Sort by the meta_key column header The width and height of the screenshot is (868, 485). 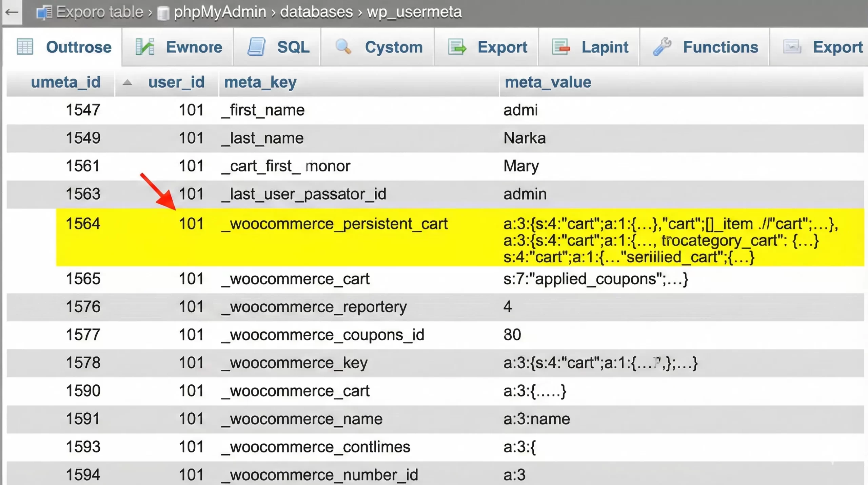pyautogui.click(x=260, y=82)
